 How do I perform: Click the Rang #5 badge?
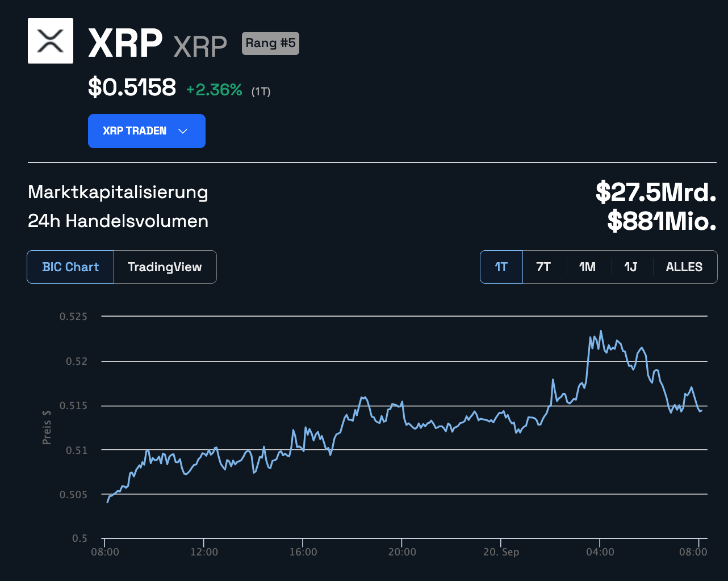(270, 43)
